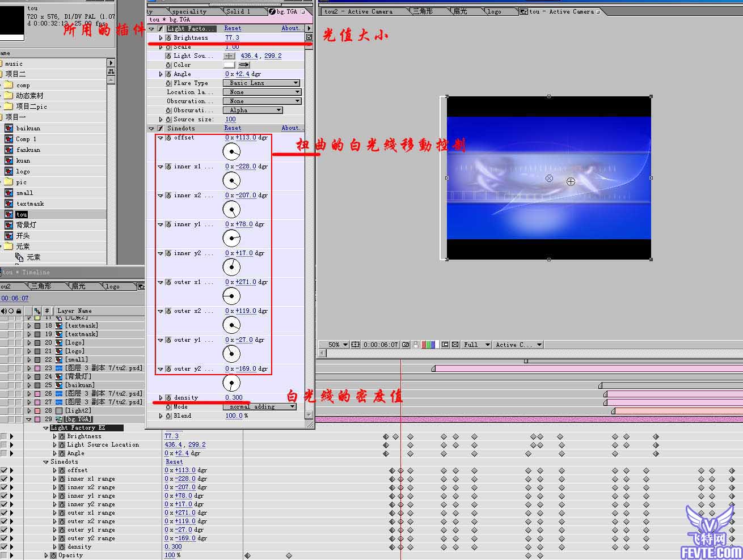Click the timeline Reset link under Sinedots
The image size is (743, 560).
click(x=174, y=462)
